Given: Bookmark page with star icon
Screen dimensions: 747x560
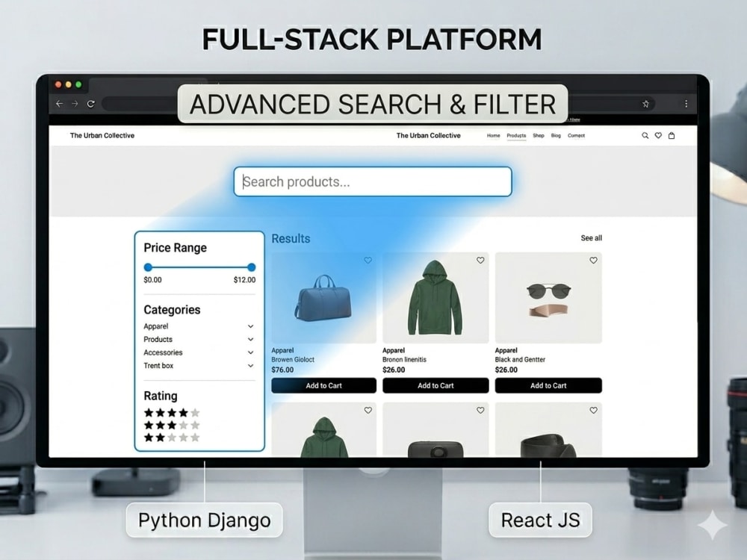Looking at the screenshot, I should (645, 104).
